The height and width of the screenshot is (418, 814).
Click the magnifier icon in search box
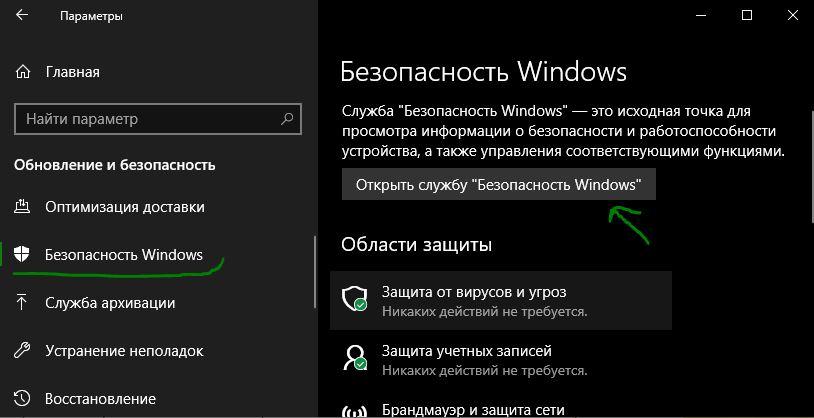[x=287, y=119]
